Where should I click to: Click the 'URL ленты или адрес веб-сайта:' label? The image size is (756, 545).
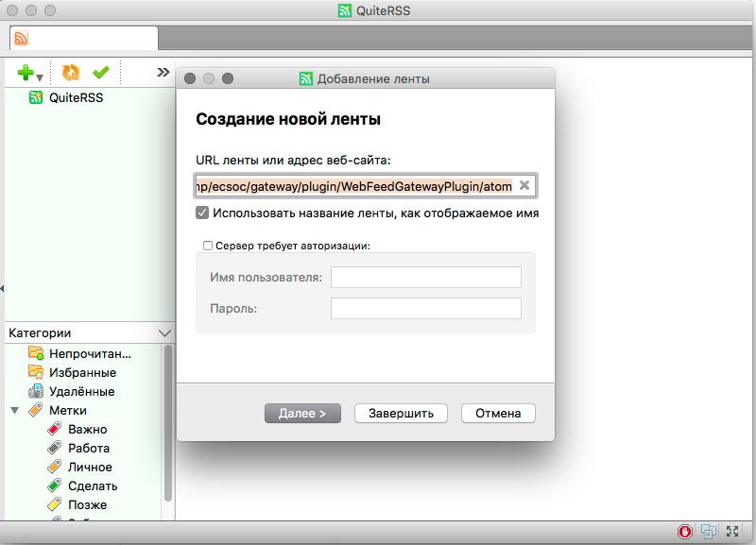293,160
